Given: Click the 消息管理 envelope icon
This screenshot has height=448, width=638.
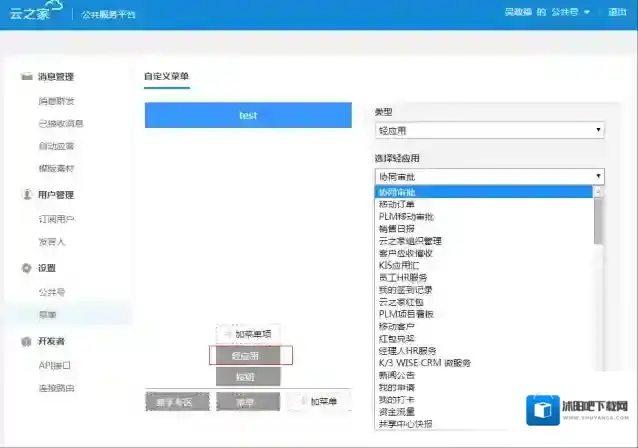Looking at the screenshot, I should click(x=27, y=77).
